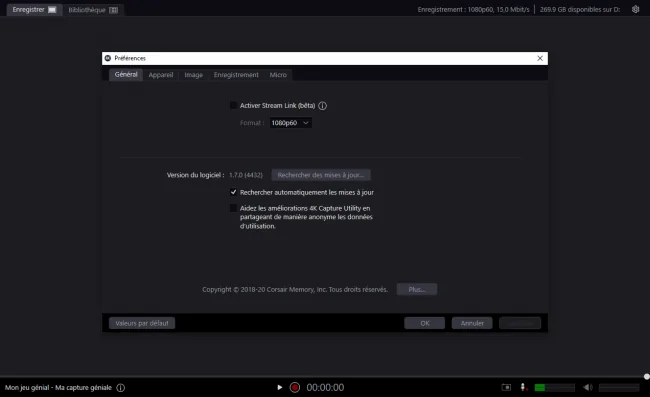The image size is (650, 397).
Task: Uncheck Rechercher automatiquement les mises à jour
Action: (x=233, y=192)
